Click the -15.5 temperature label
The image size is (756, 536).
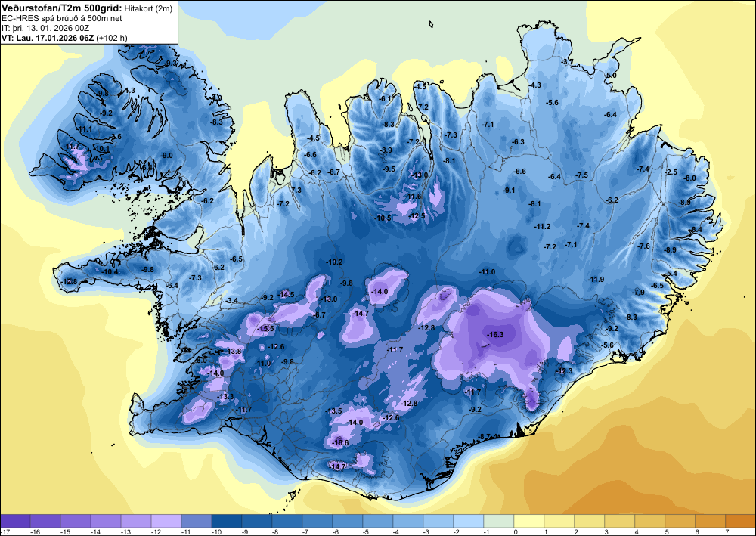265,329
